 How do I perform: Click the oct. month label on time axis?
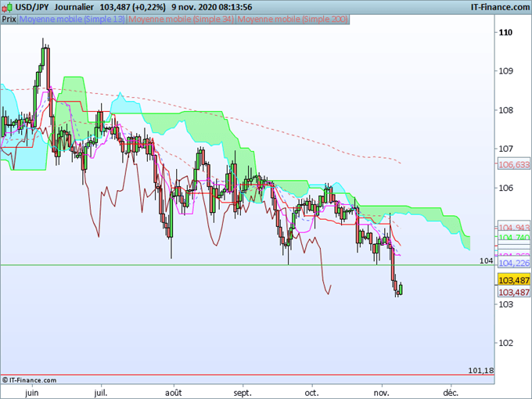coord(312,393)
